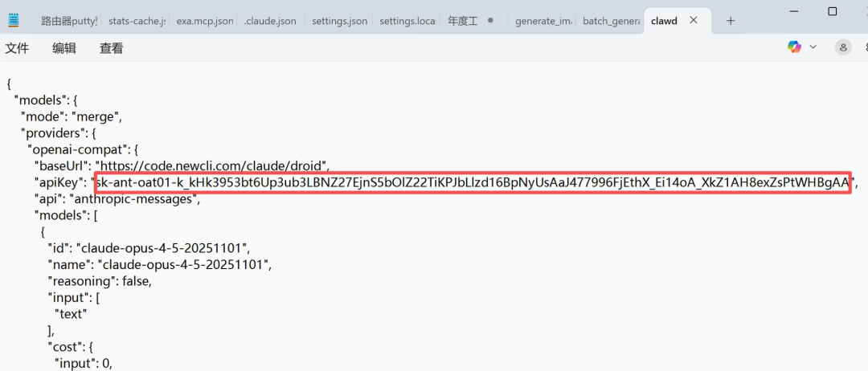Place cursor in the baseUrl URL text

211,165
